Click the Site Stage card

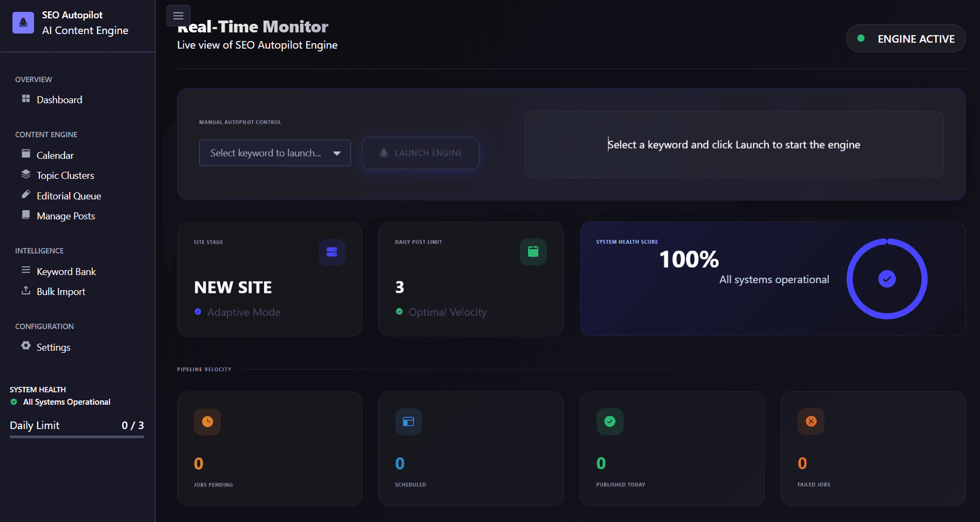click(269, 279)
